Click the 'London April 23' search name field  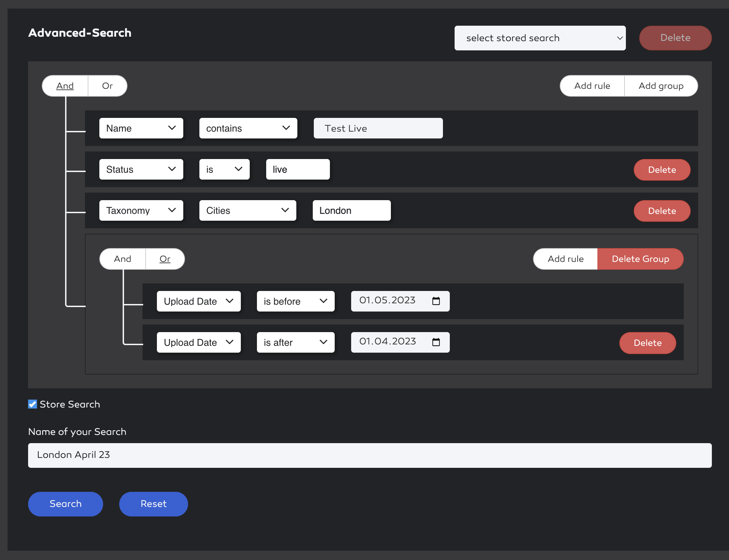tap(370, 455)
